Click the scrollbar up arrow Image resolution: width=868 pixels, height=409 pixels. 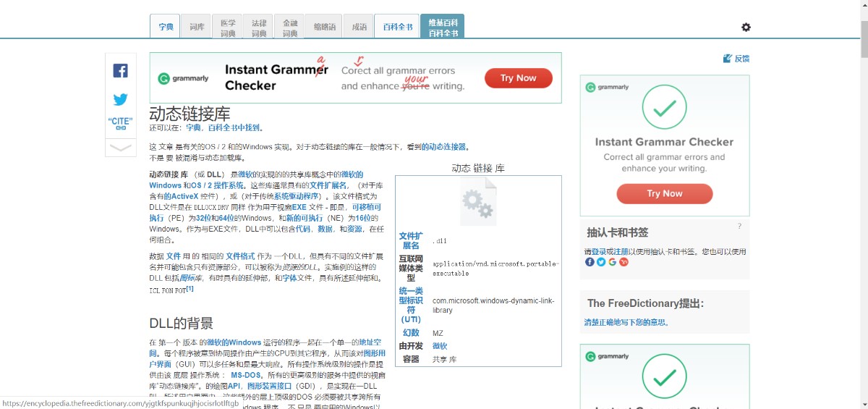(x=864, y=6)
